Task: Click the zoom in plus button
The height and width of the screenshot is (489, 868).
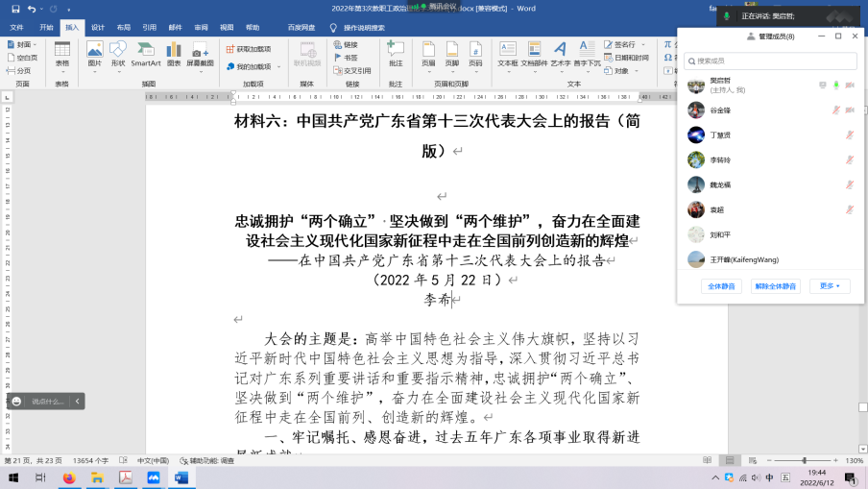Action: point(835,460)
